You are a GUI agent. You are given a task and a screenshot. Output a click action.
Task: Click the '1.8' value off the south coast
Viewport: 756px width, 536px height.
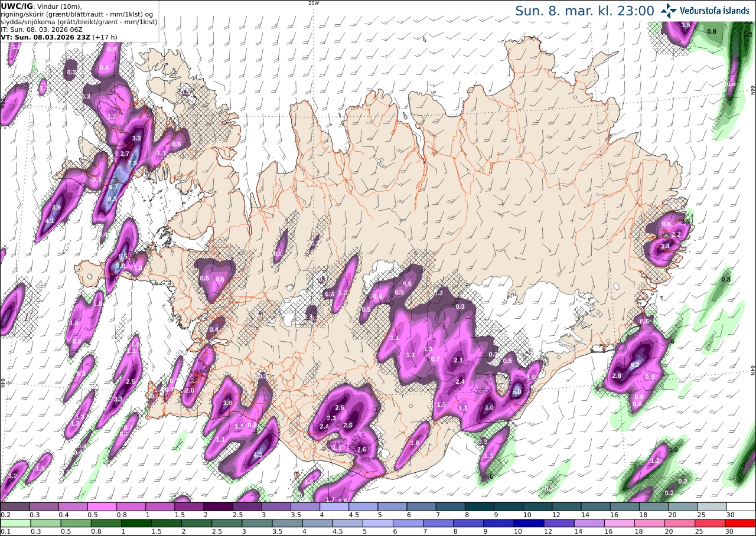415,443
